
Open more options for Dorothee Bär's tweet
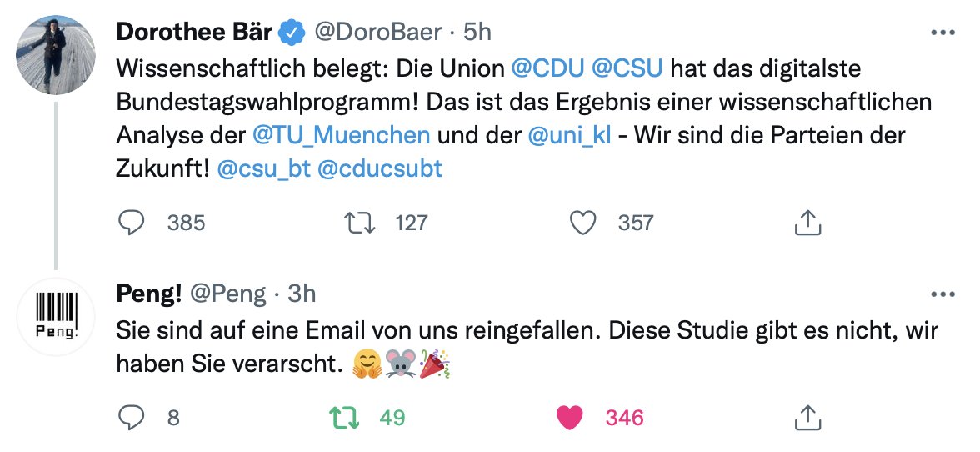pyautogui.click(x=942, y=33)
